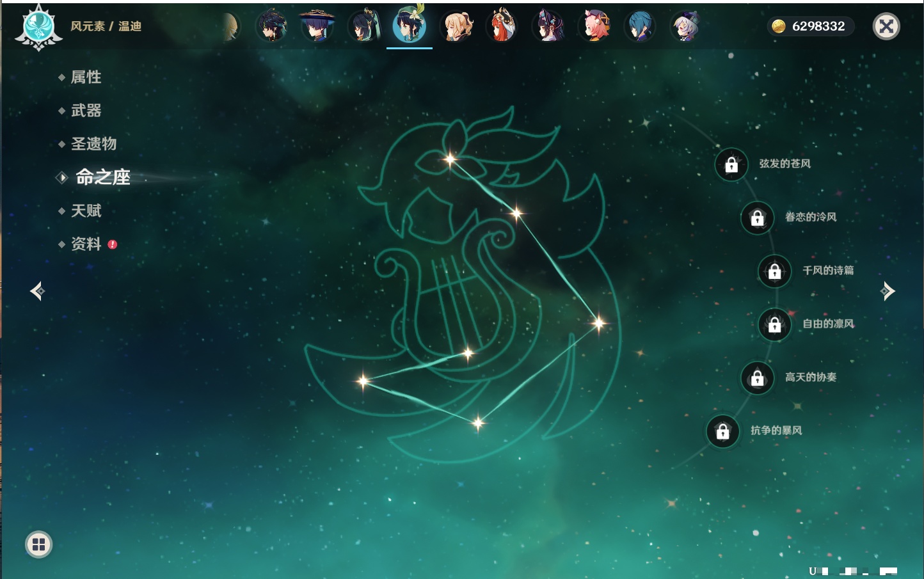The image size is (924, 579).
Task: Open the 武器 weapon page
Action: [86, 111]
